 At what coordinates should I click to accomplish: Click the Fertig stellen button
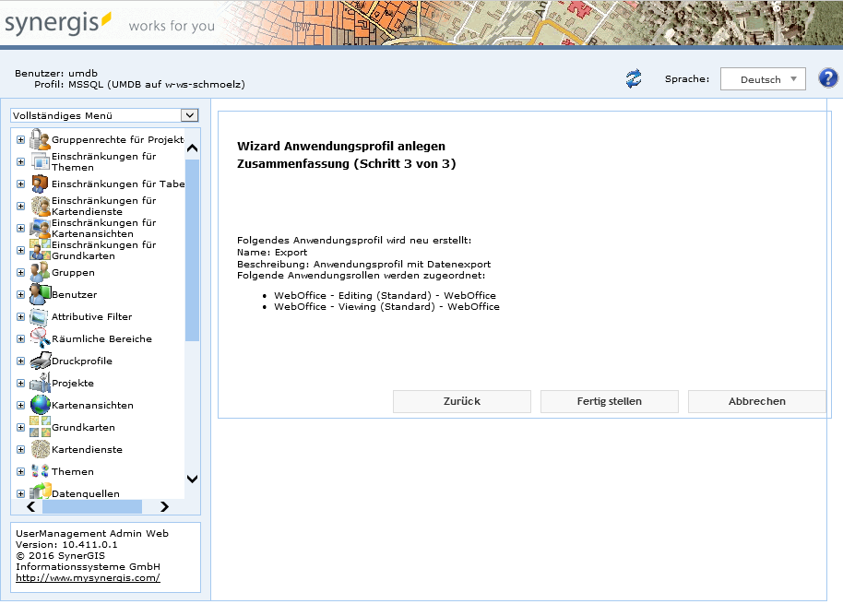coord(609,401)
